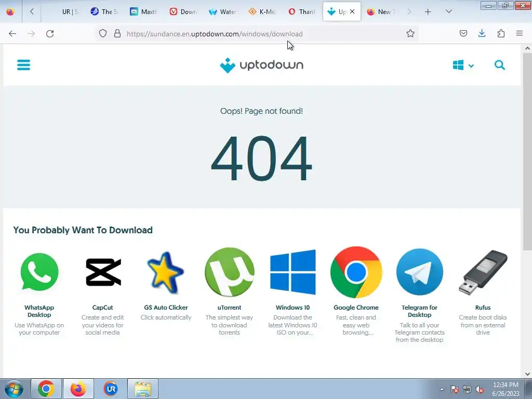The width and height of the screenshot is (532, 399).
Task: Switch to the Opera "Thank" tab
Action: pos(302,12)
